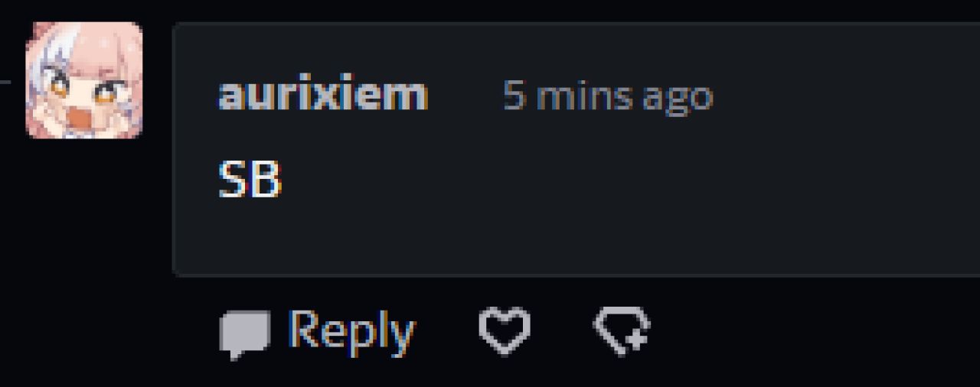Add a reaction to aurixiem's comment
This screenshot has height=387, width=980.
point(622,331)
